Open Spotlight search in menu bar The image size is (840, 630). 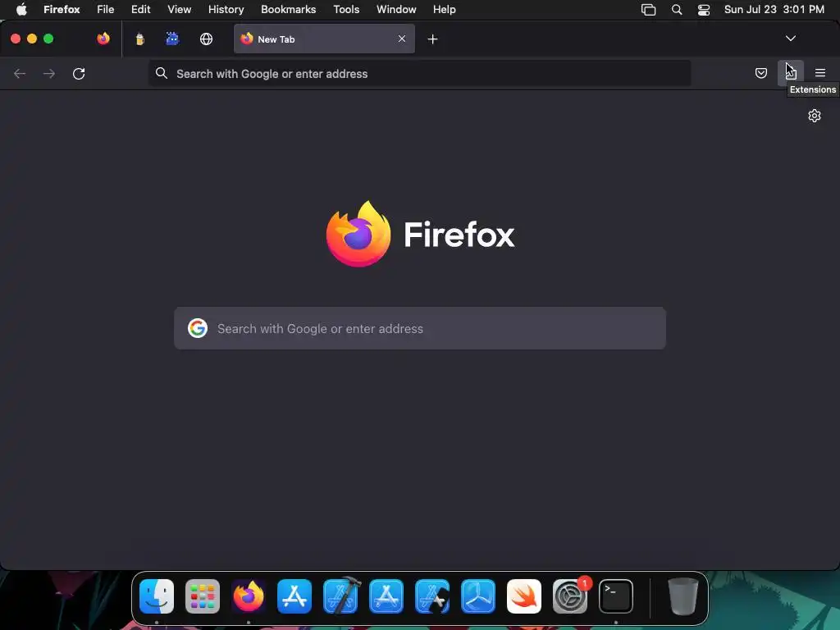click(677, 10)
